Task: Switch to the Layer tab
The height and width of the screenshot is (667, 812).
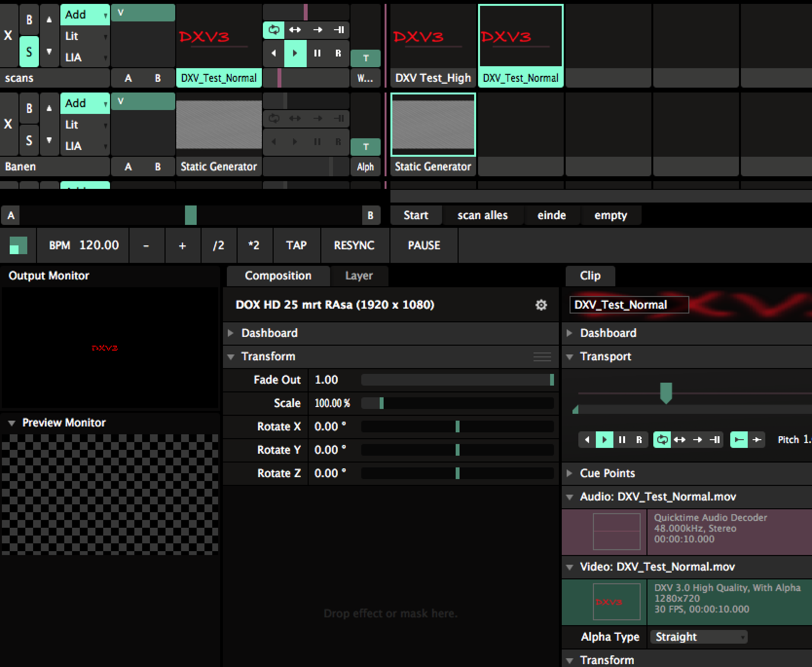Action: tap(359, 276)
